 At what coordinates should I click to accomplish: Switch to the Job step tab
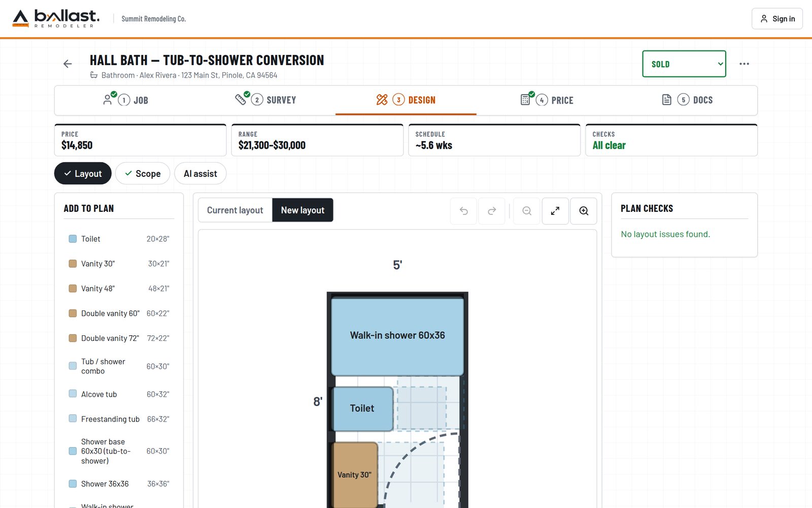point(125,100)
